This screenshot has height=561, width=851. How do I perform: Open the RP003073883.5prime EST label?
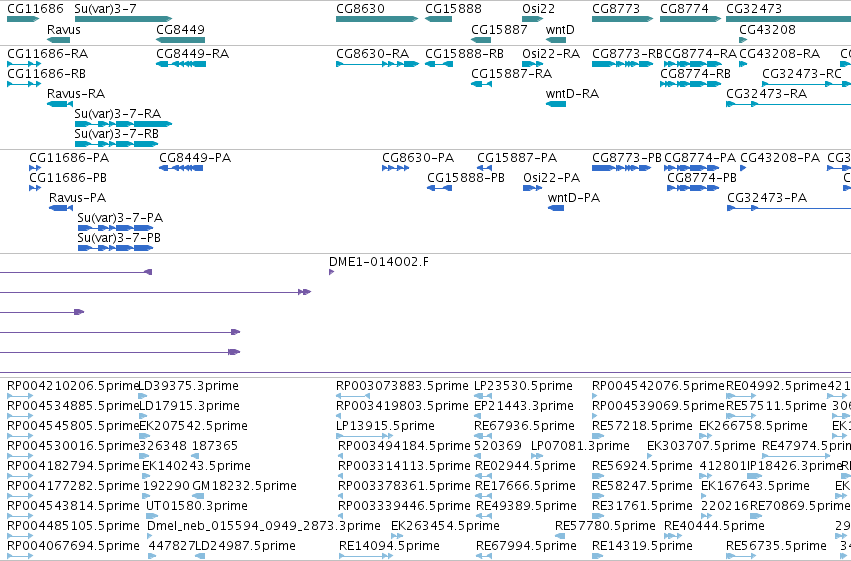[x=402, y=386]
